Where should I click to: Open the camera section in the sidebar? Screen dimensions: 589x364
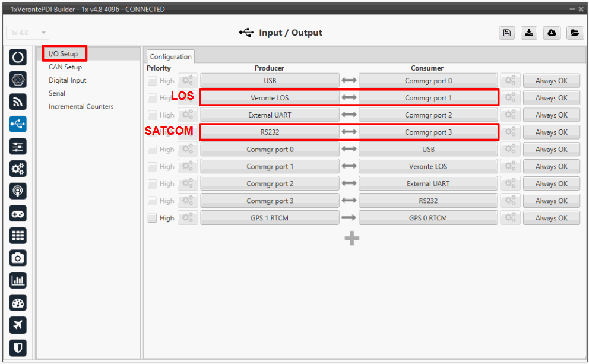pyautogui.click(x=18, y=258)
